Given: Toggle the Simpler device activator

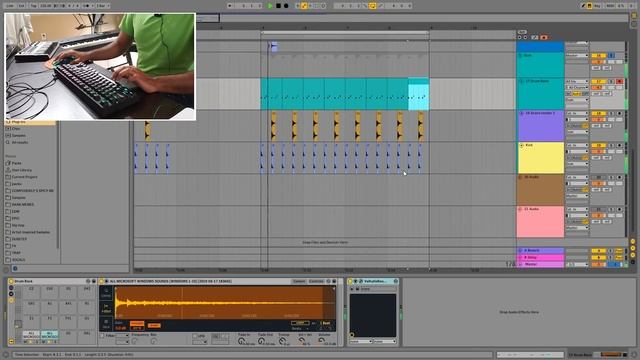Looking at the screenshot, I should tap(101, 282).
